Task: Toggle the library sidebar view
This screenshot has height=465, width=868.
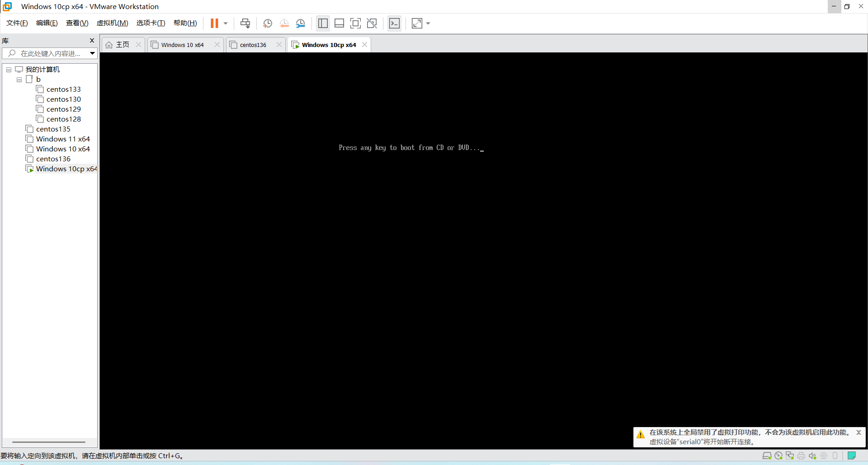Action: [323, 23]
